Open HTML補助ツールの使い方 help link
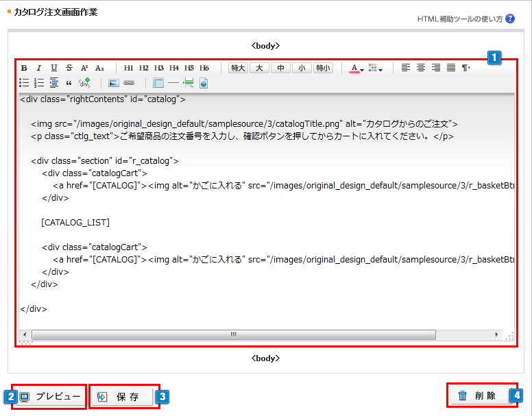The height and width of the screenshot is (416, 532). click(x=459, y=19)
